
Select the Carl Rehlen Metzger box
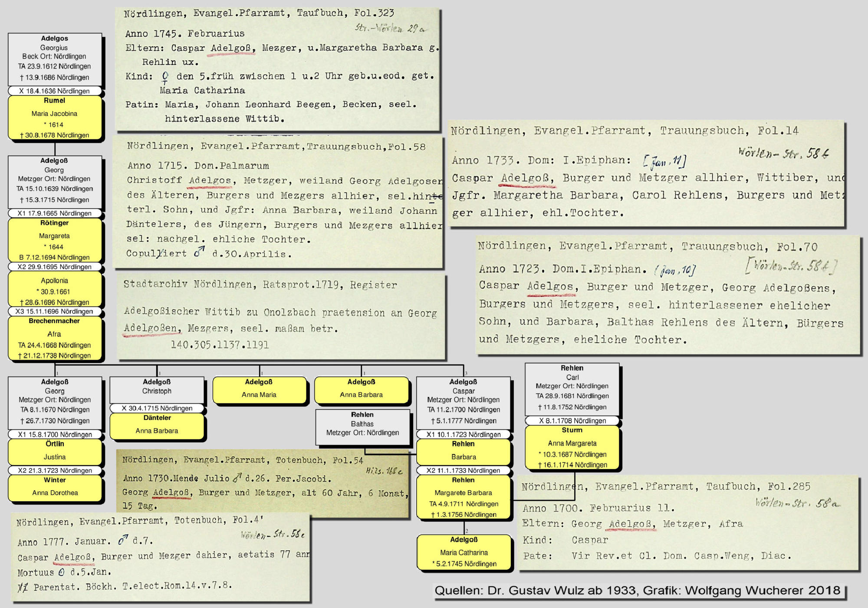572,388
